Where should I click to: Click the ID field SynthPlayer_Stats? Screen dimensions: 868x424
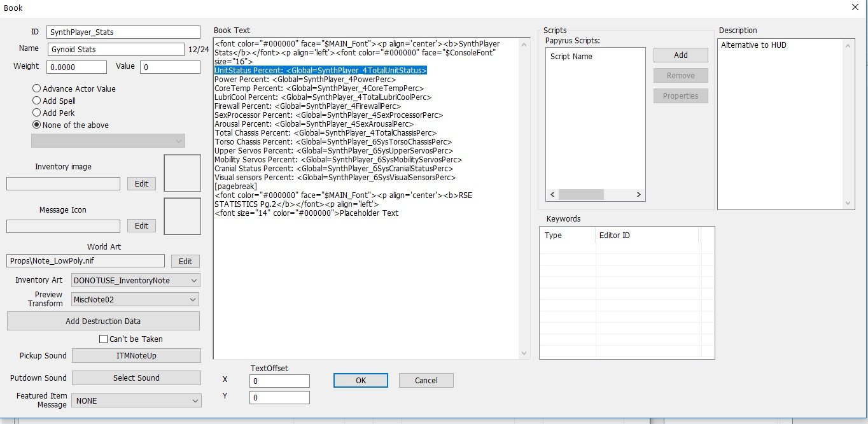(123, 32)
